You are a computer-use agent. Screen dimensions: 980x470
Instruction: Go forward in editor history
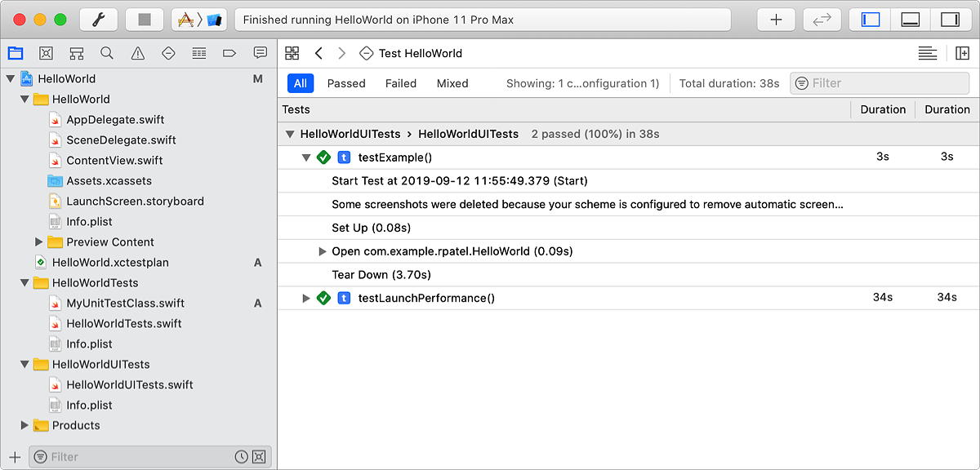(x=341, y=53)
